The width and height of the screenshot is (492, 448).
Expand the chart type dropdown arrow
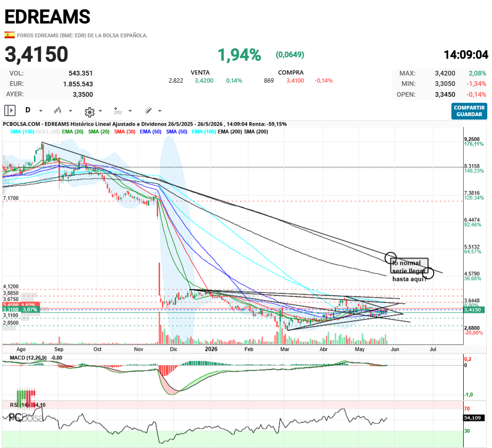coord(71,111)
